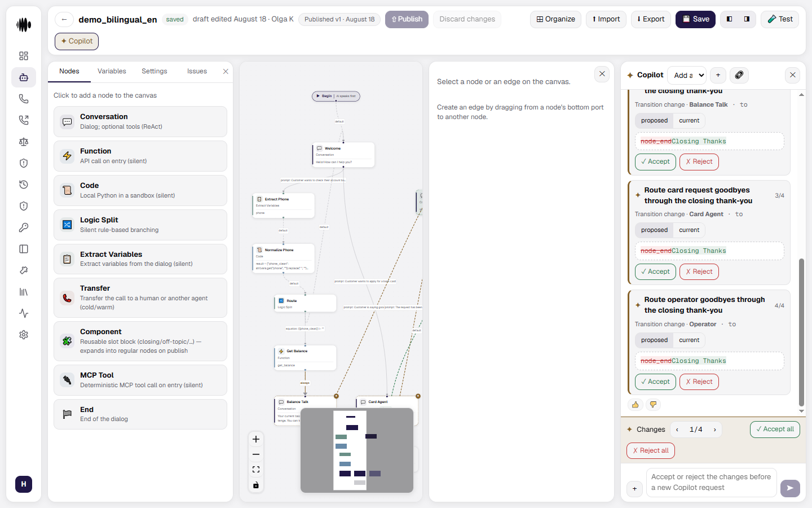This screenshot has height=508, width=812.
Task: Go to previous change in Changes
Action: (x=677, y=430)
